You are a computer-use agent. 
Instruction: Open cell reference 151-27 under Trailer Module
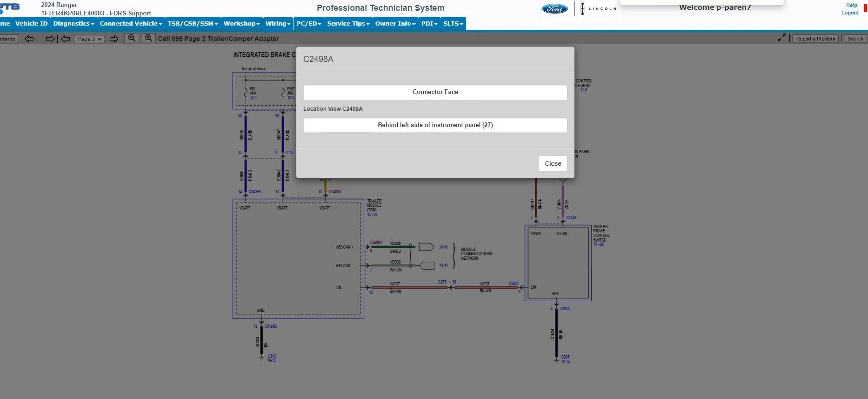372,215
